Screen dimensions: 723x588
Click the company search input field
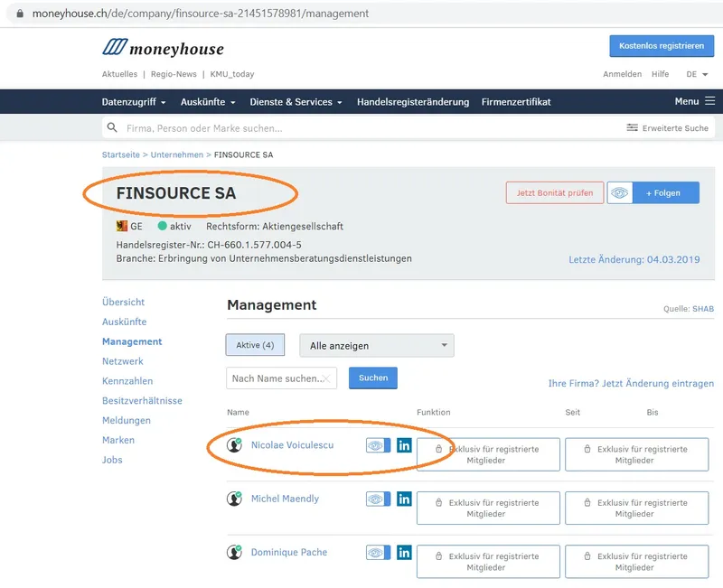[361, 128]
